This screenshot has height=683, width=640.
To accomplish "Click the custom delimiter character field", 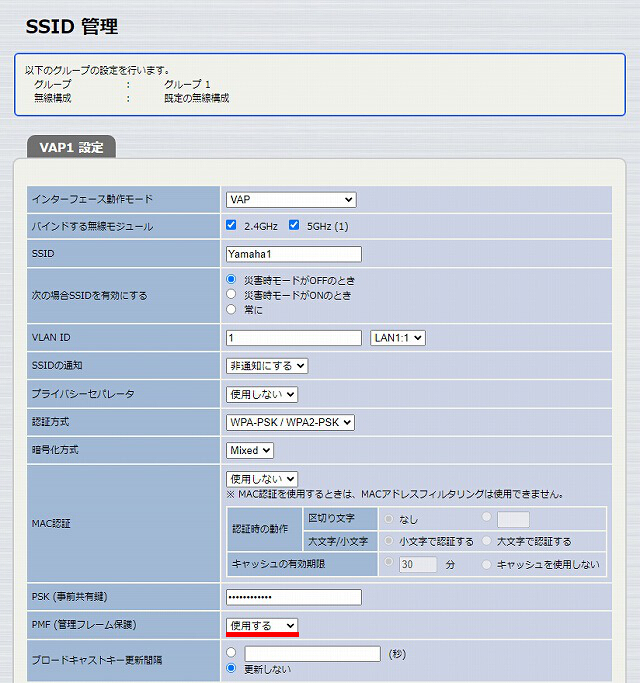I will (x=513, y=519).
